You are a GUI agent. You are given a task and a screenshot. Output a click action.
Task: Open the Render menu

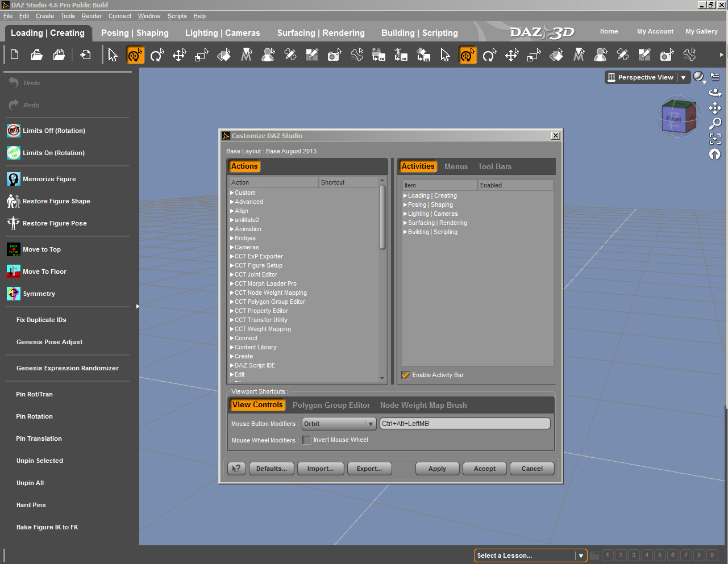(x=91, y=16)
